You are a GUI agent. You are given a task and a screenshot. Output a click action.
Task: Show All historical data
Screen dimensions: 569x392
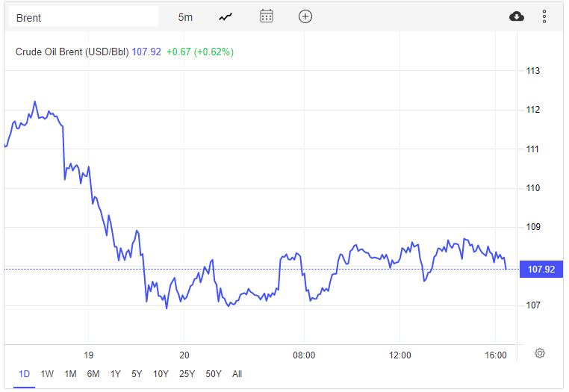pyautogui.click(x=237, y=373)
